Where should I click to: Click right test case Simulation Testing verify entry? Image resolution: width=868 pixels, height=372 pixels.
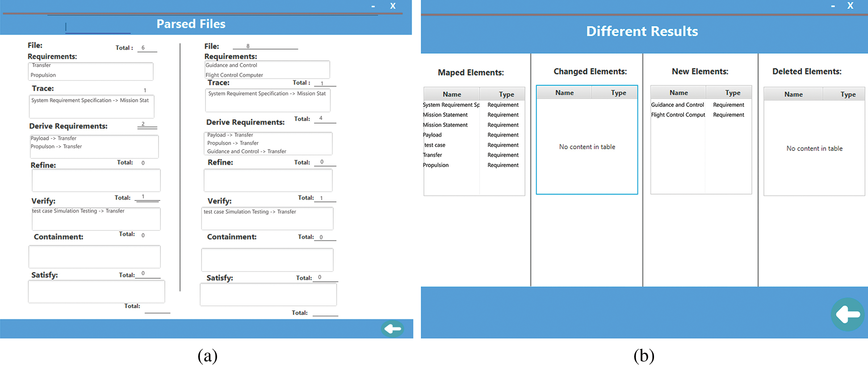250,212
